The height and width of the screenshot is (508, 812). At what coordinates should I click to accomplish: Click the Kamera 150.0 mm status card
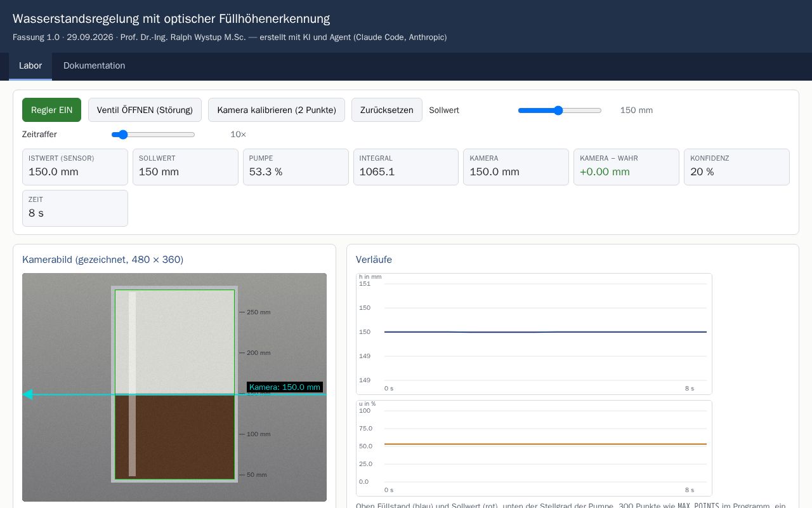tap(516, 167)
